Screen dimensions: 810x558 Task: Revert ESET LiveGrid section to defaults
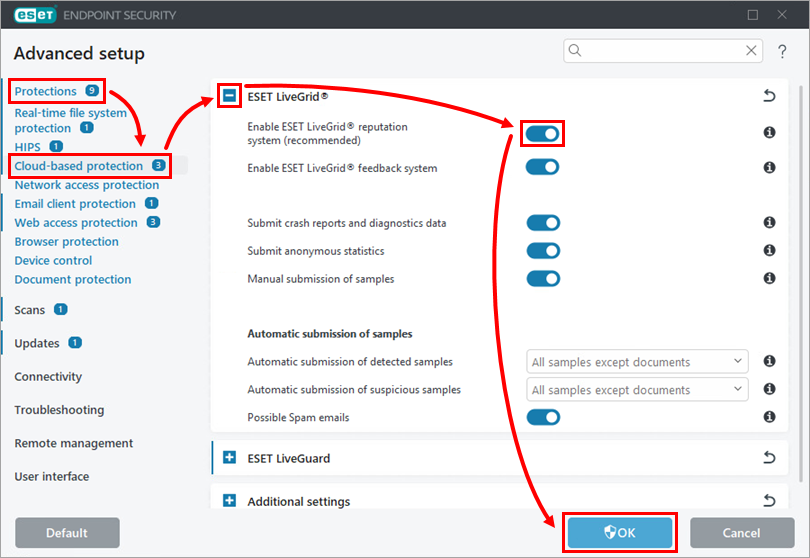[769, 96]
